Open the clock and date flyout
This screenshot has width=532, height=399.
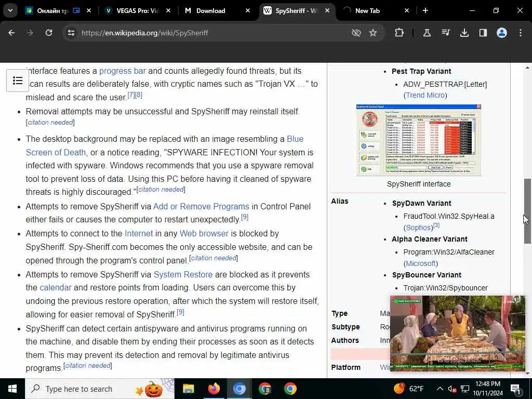point(487,389)
